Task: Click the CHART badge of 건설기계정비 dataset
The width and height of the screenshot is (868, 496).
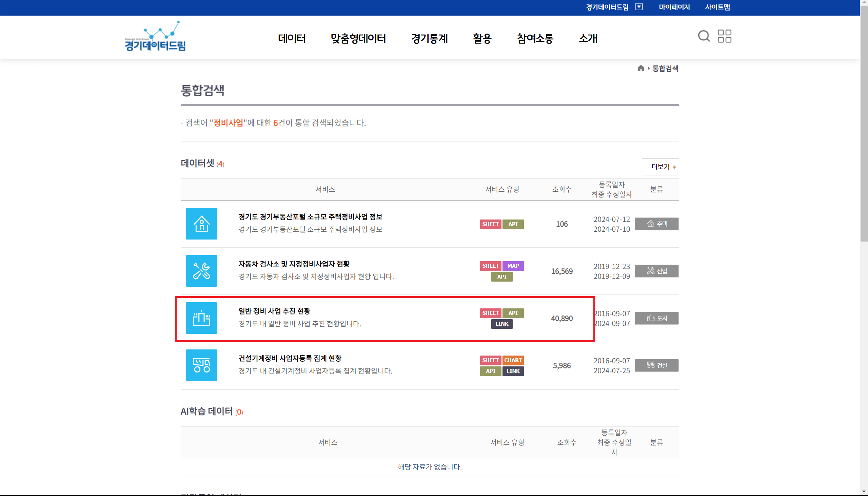Action: click(513, 360)
